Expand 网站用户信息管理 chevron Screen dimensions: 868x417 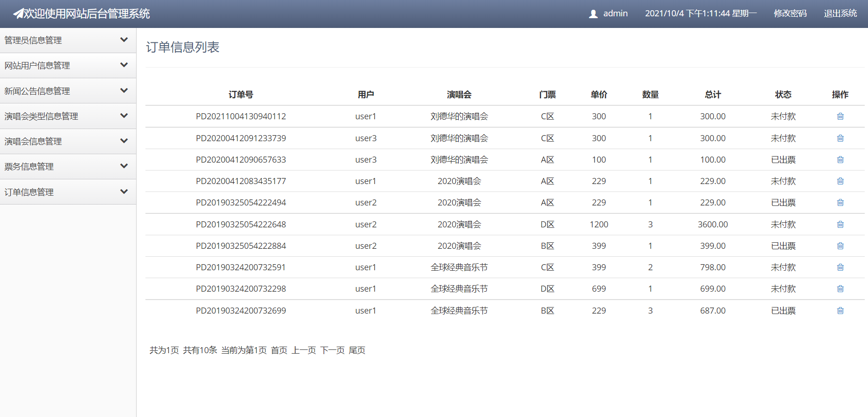[124, 65]
